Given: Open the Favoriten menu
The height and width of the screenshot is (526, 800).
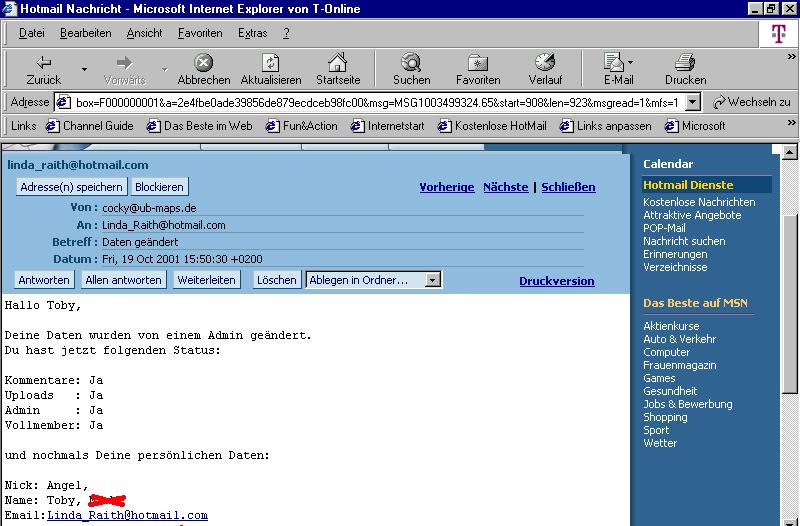Looking at the screenshot, I should tap(200, 33).
